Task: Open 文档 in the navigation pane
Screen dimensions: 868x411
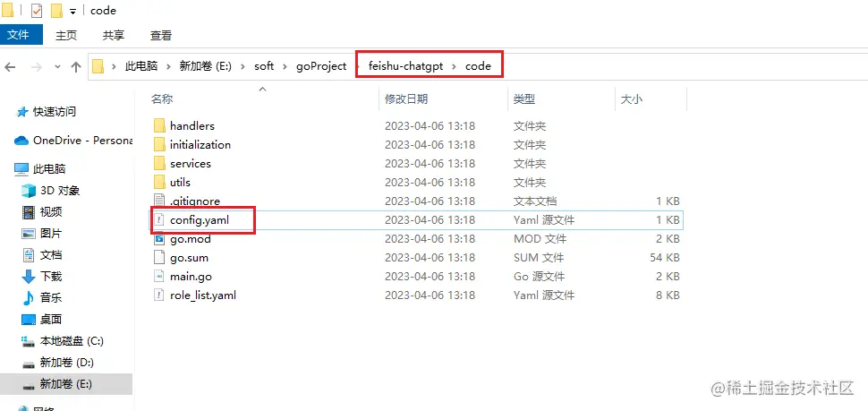Action: [x=51, y=255]
